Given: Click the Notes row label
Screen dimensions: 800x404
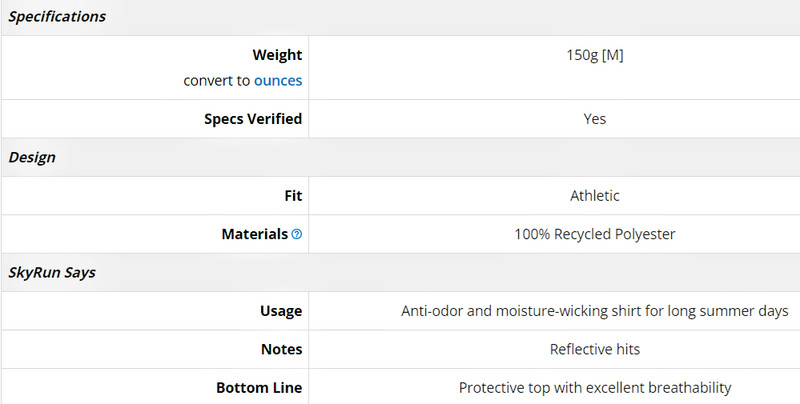Looking at the screenshot, I should click(282, 349).
